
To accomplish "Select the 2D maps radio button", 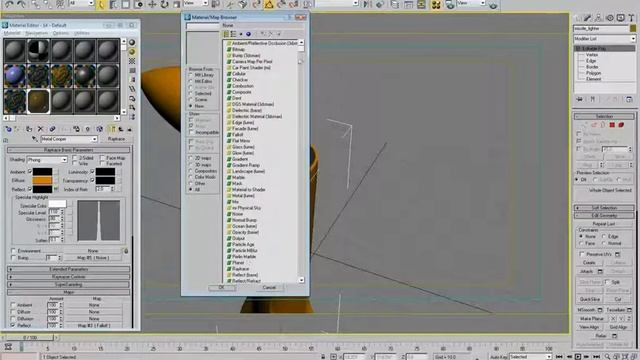I will pyautogui.click(x=191, y=158).
